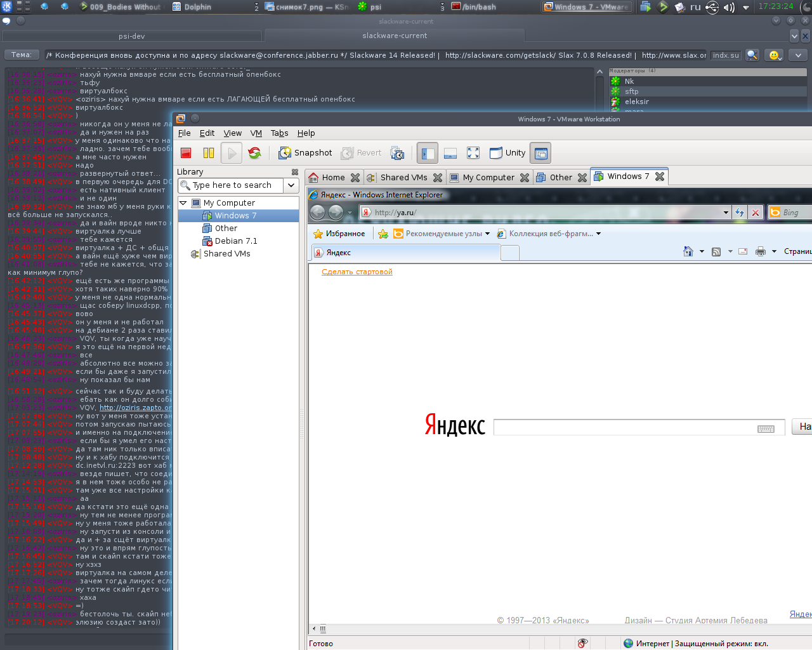Click the IE stop loading red X
Viewport: 812px width, 650px height.
tap(756, 213)
